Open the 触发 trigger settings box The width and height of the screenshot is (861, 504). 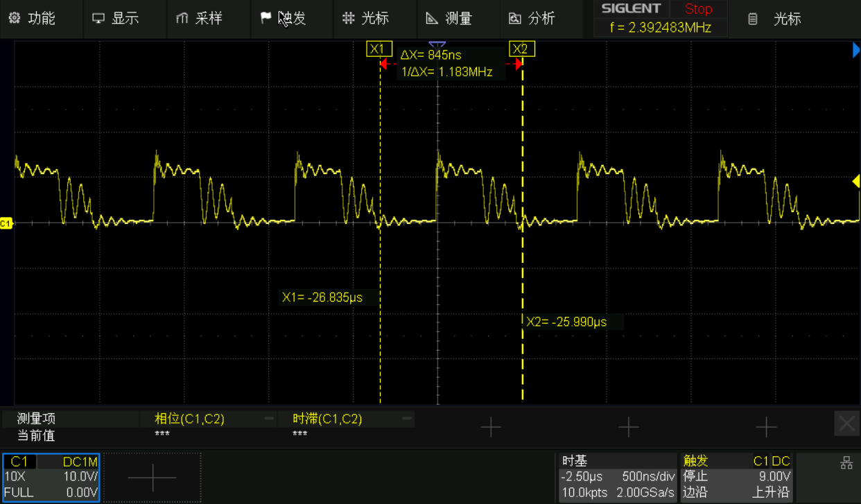[736, 478]
